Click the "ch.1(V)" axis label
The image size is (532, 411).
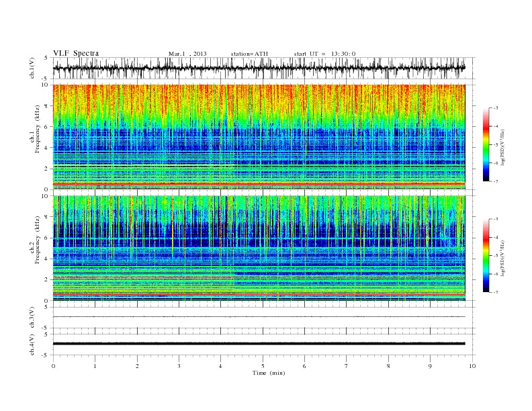pyautogui.click(x=32, y=68)
